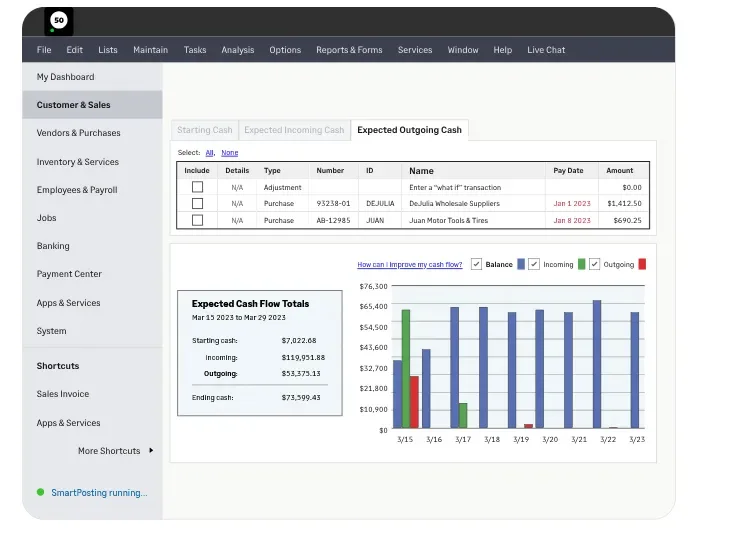Click the Type column header

coord(272,171)
